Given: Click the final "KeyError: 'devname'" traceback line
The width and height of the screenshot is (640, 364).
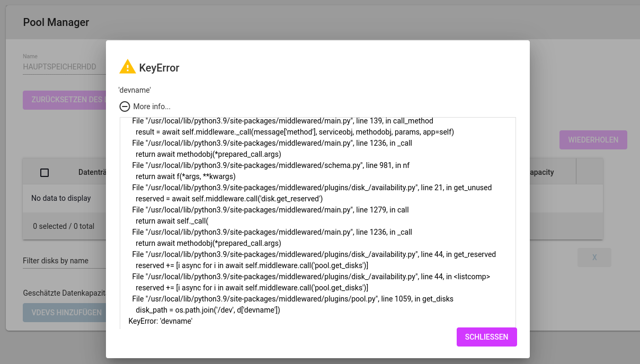Looking at the screenshot, I should coord(160,321).
